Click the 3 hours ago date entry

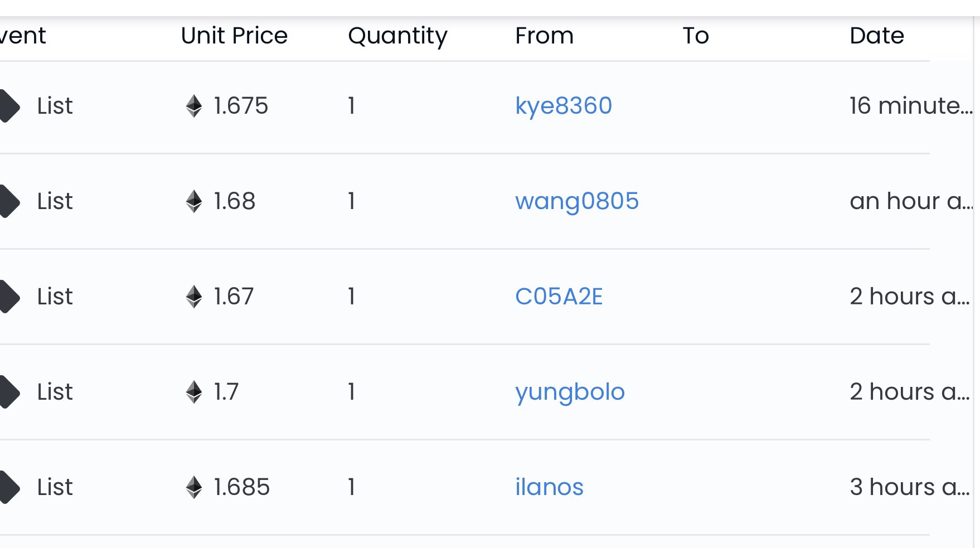pos(910,487)
